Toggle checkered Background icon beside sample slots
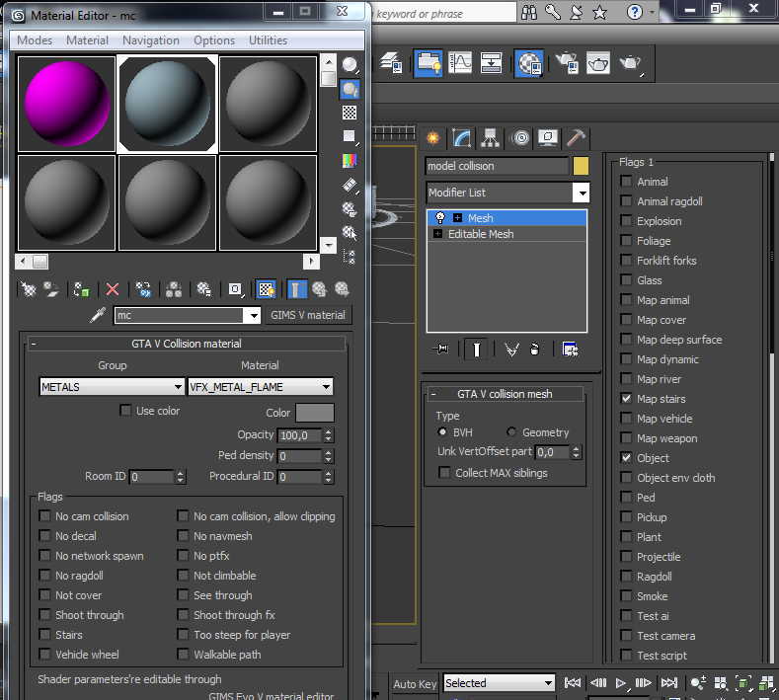 (x=350, y=113)
